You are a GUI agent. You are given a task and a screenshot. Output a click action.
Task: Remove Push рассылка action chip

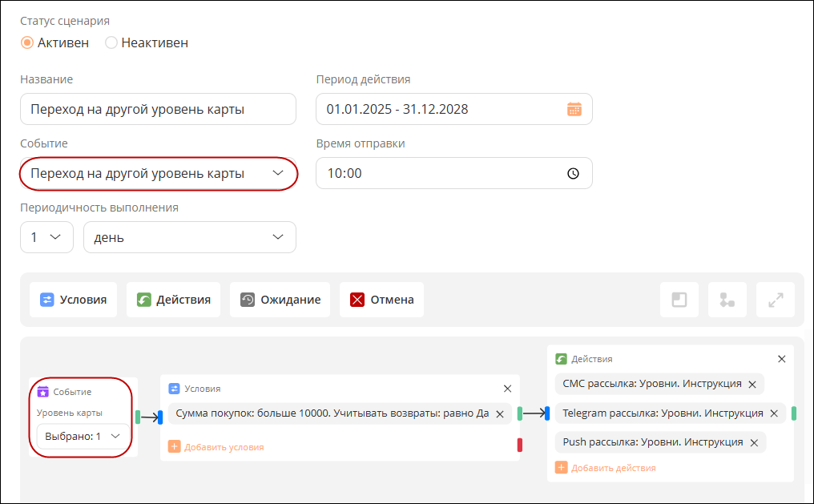[x=754, y=443]
